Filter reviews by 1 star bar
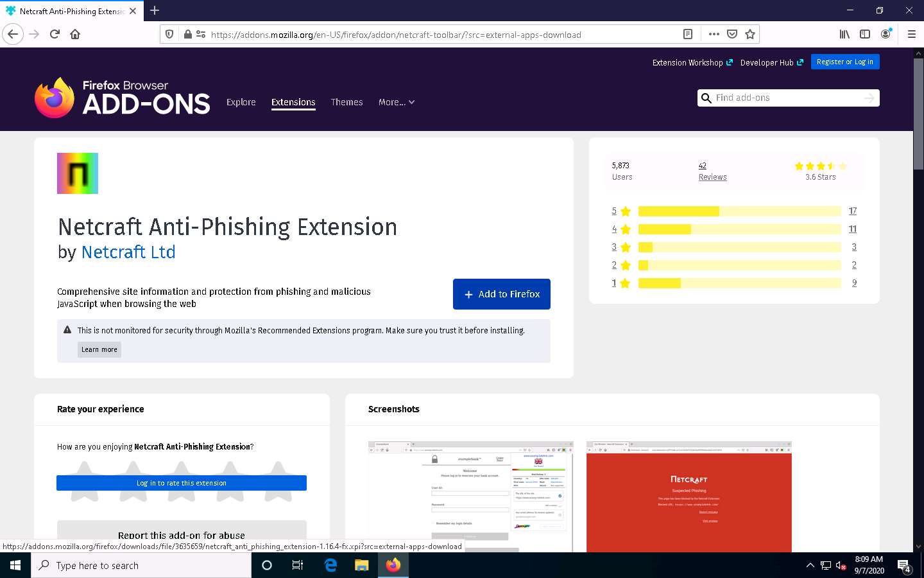 (x=740, y=283)
